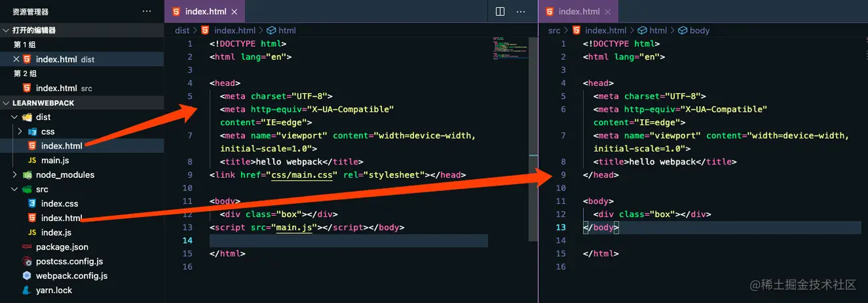Open index.css in src folder

(x=59, y=204)
